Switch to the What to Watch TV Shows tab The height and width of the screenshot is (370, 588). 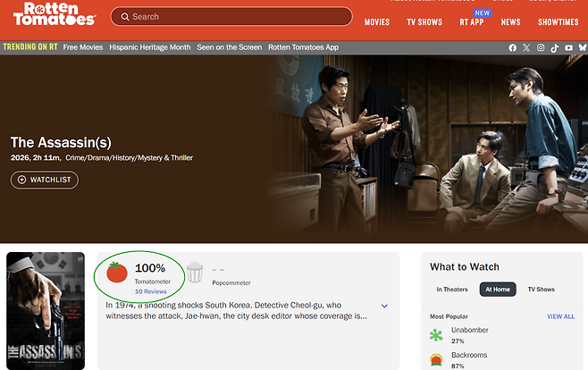pos(542,290)
